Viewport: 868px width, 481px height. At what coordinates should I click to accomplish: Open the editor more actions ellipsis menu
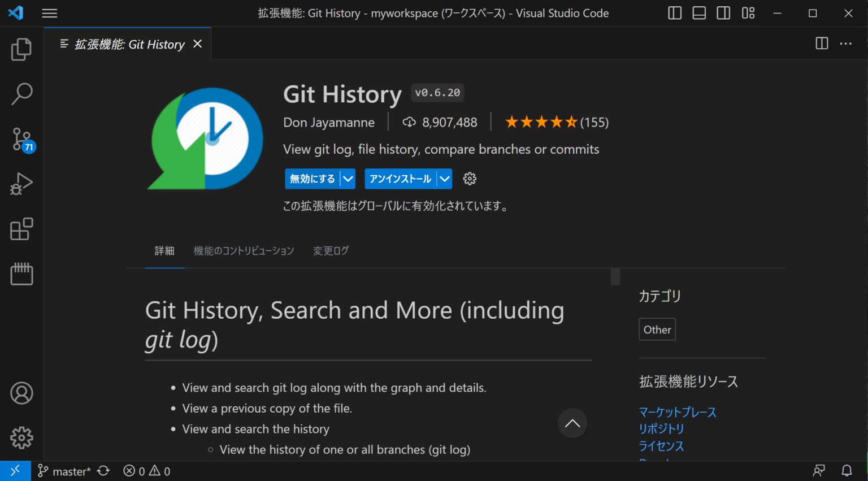(845, 44)
